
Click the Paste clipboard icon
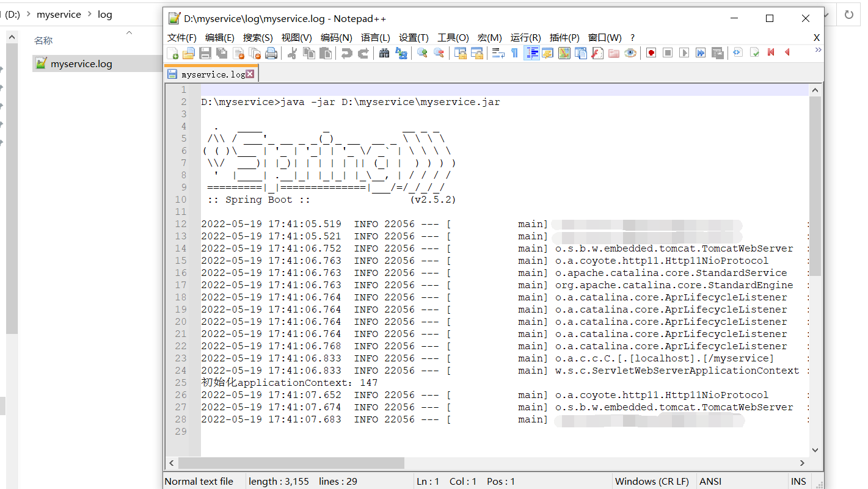coord(326,53)
